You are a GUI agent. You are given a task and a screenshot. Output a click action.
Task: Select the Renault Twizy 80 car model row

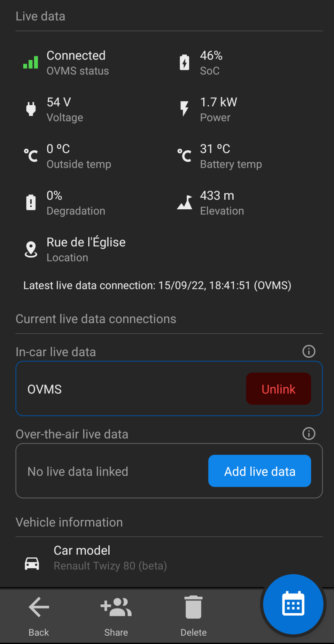click(x=110, y=558)
